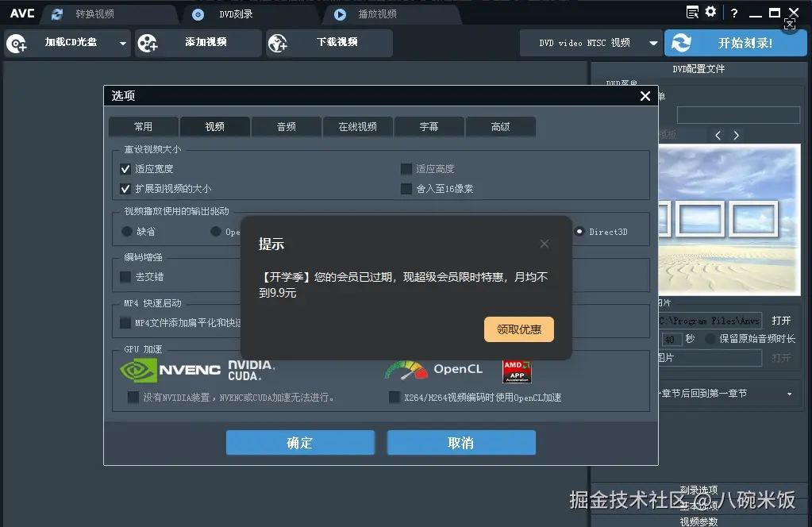Cancel options with 取消 button
This screenshot has height=527, width=812.
(x=461, y=443)
